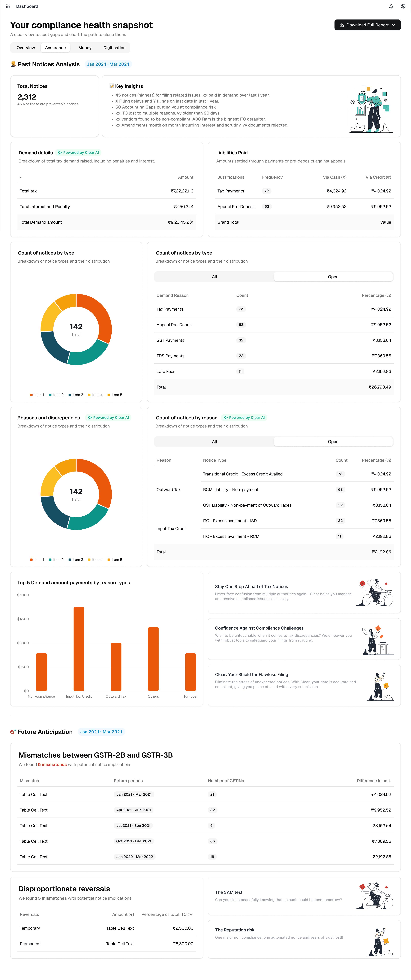Click the Past Notices date range badge
Viewport: 411px width, 980px height.
(x=108, y=64)
